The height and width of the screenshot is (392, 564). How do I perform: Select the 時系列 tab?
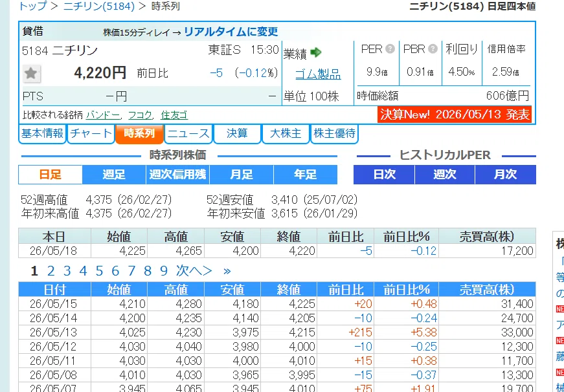140,134
